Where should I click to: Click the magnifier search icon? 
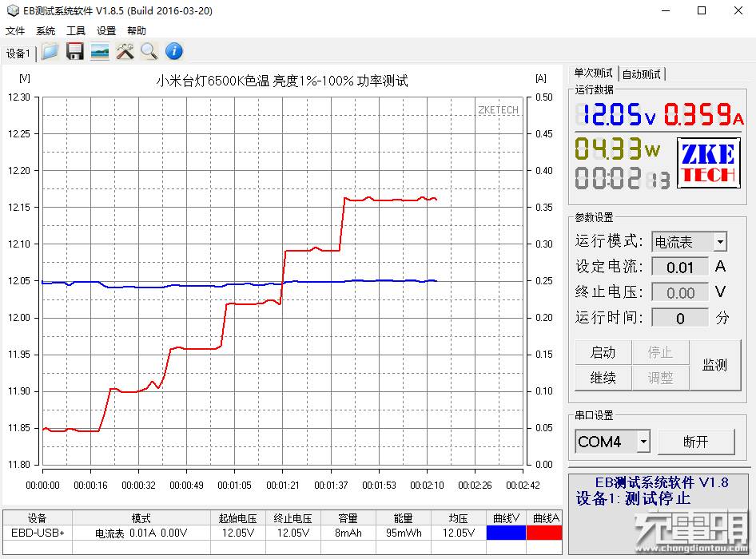pos(149,51)
